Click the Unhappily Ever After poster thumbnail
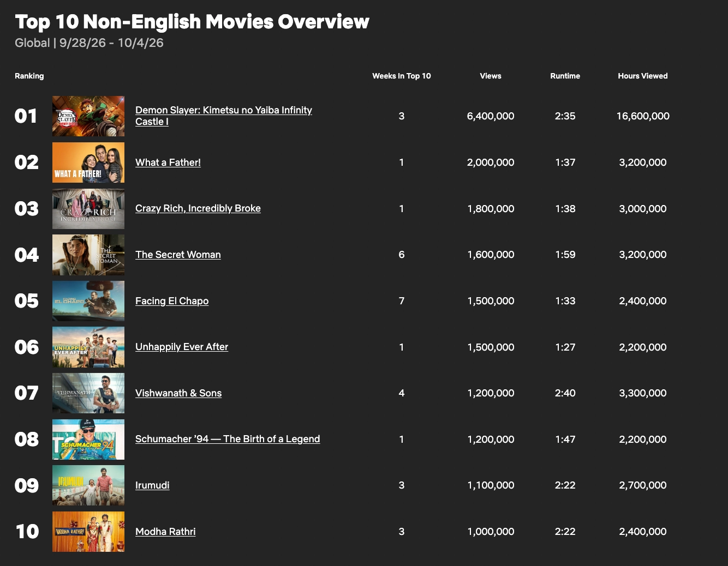This screenshot has width=728, height=566. (88, 347)
